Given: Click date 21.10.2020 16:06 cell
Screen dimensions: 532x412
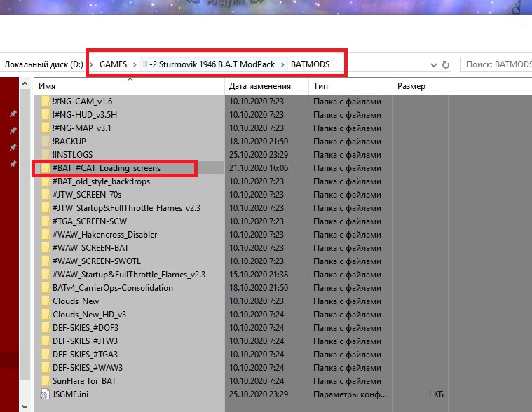Looking at the screenshot, I should 259,168.
